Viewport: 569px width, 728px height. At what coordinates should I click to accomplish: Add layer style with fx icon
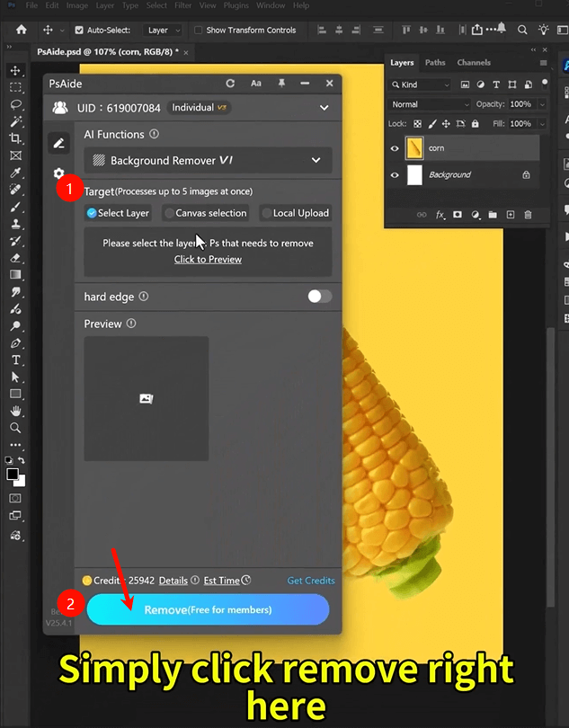click(x=440, y=215)
